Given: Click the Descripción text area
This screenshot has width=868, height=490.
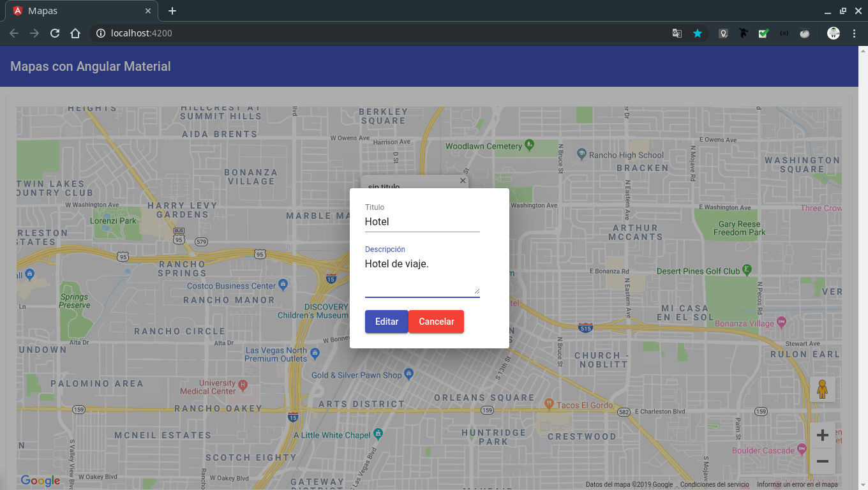Looking at the screenshot, I should [423, 276].
